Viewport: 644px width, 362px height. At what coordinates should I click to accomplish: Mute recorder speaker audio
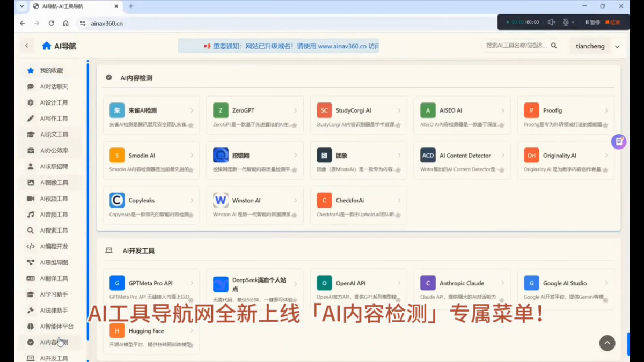click(551, 22)
